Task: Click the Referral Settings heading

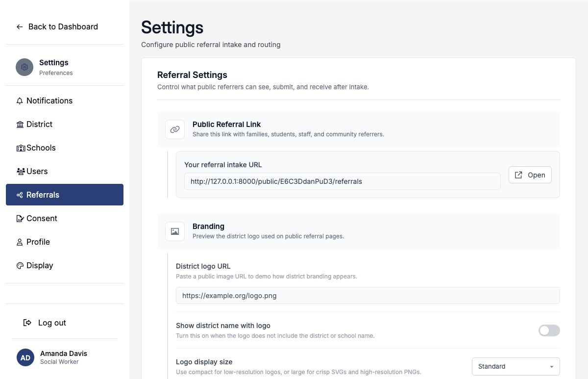Action: tap(192, 75)
